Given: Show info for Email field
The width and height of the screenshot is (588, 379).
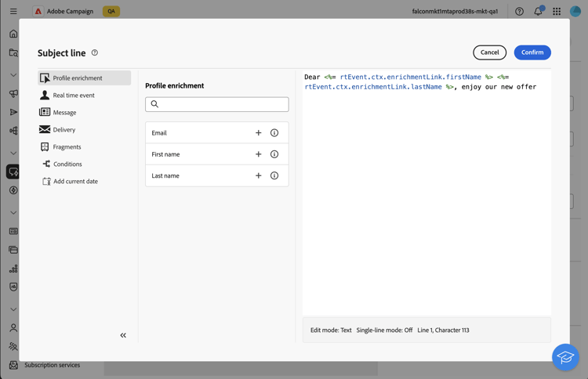Looking at the screenshot, I should pyautogui.click(x=274, y=132).
